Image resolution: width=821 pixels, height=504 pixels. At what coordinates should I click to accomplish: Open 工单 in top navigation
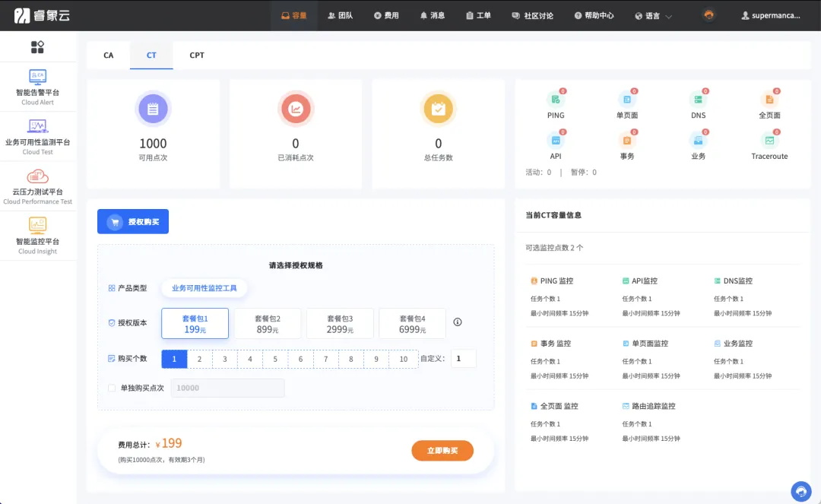478,16
